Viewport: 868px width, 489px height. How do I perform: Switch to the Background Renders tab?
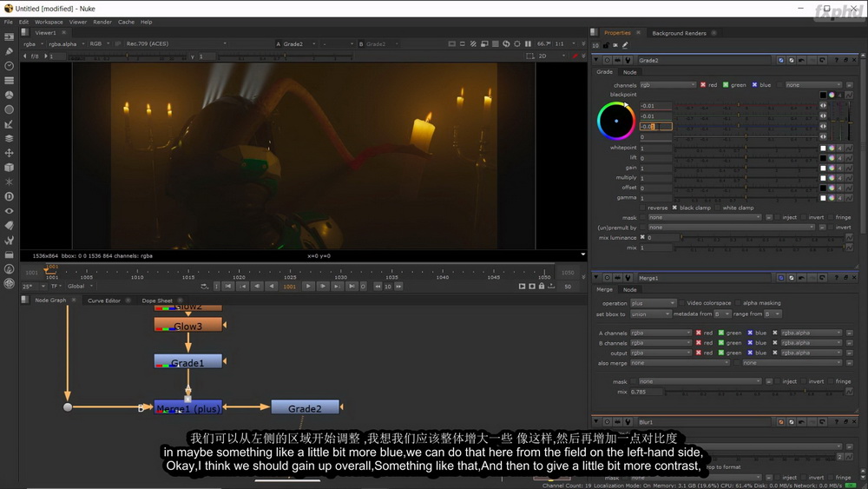tap(679, 33)
